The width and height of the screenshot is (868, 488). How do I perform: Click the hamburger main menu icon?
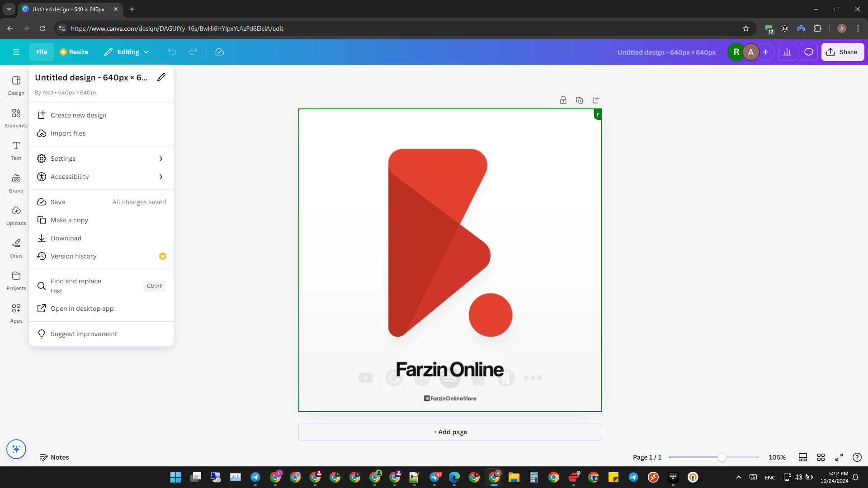(16, 52)
